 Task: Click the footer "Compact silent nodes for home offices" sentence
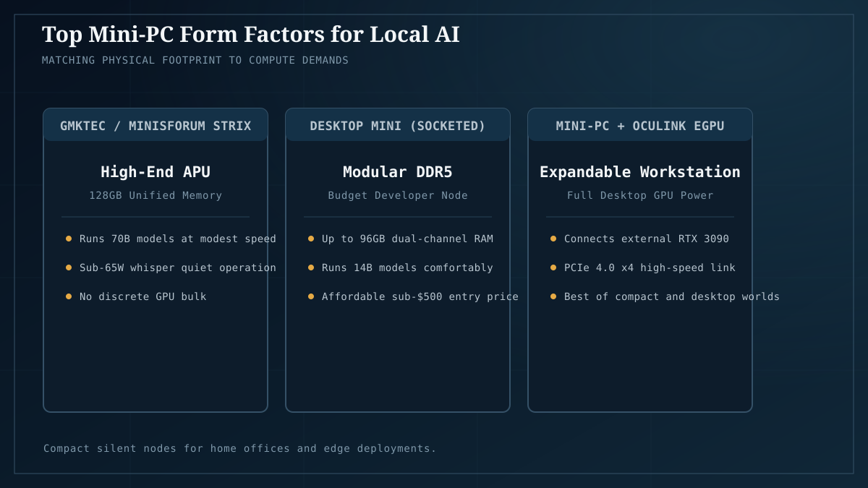point(240,448)
